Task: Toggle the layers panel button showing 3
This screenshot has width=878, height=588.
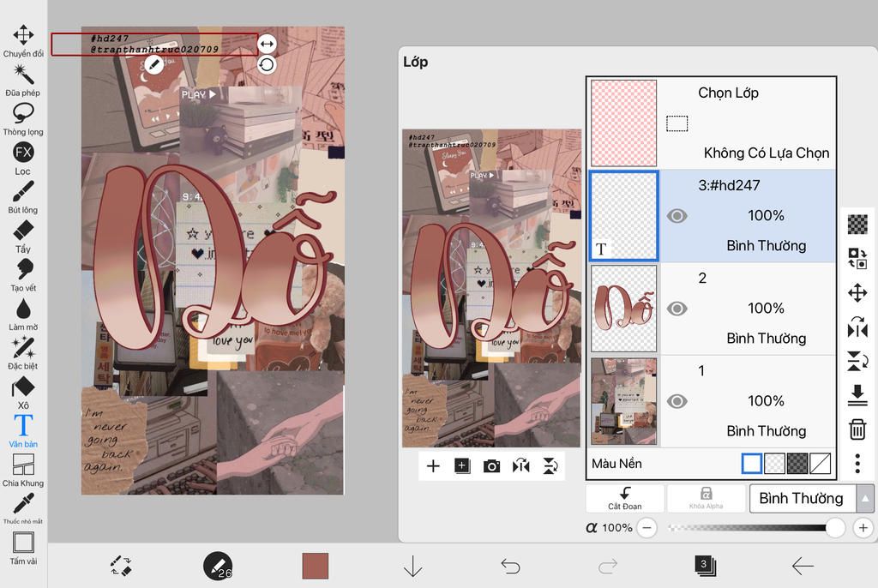Action: [x=705, y=566]
